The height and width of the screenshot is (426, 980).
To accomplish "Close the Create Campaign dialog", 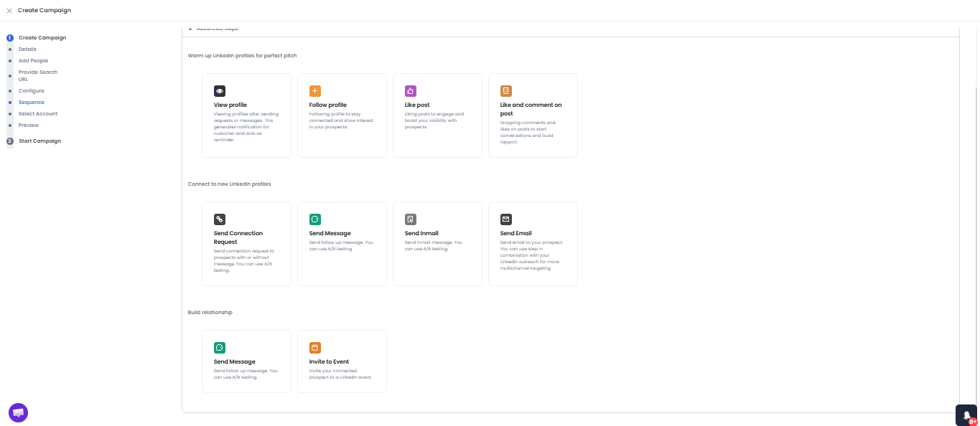I will pos(9,11).
